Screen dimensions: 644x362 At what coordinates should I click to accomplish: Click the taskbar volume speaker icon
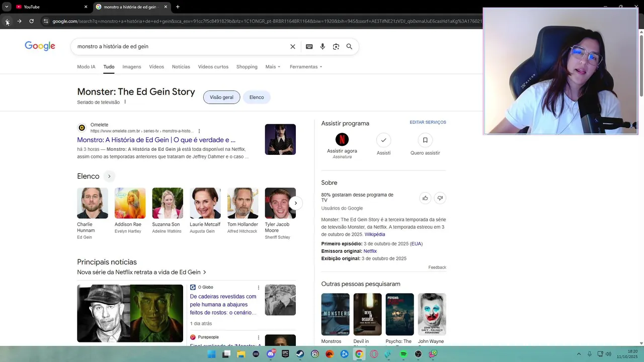[608, 354]
